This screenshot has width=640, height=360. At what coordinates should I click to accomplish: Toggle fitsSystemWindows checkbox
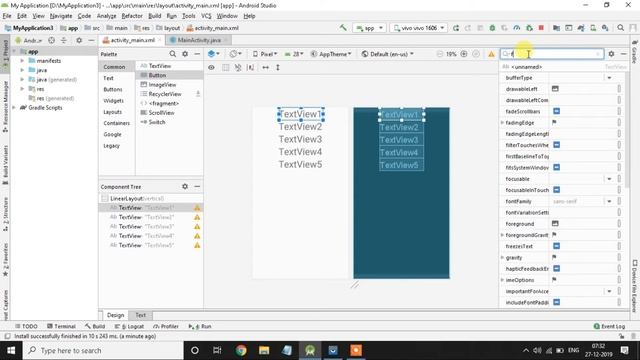tap(556, 167)
